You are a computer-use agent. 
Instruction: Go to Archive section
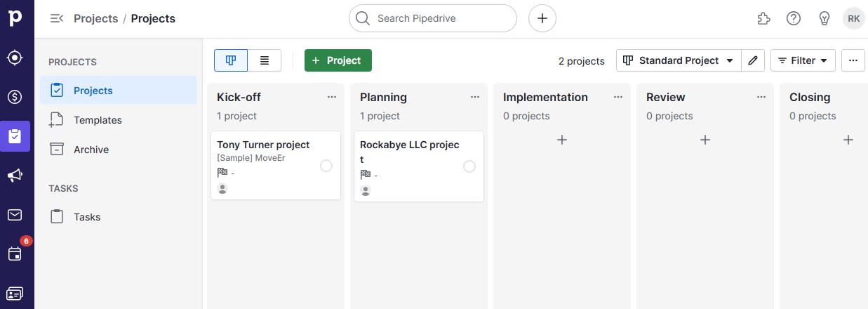[x=91, y=150]
